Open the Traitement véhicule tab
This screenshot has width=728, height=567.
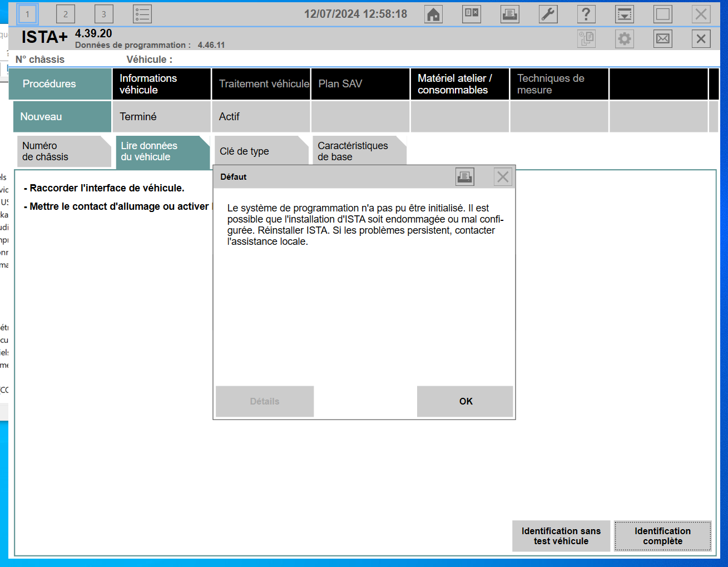[x=261, y=84]
